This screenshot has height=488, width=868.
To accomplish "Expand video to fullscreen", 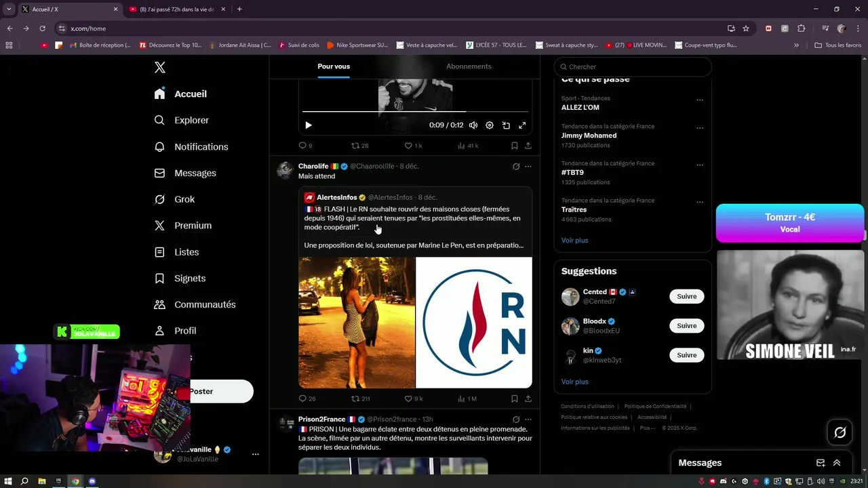I will (522, 125).
